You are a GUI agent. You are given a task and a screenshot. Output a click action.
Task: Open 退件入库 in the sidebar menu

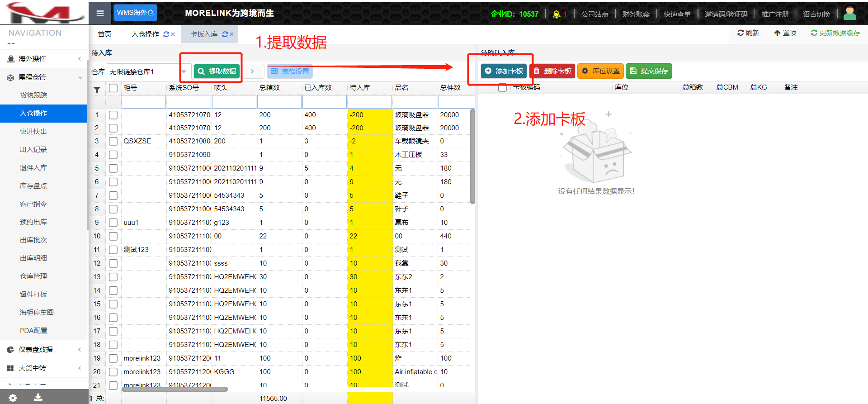(x=33, y=168)
